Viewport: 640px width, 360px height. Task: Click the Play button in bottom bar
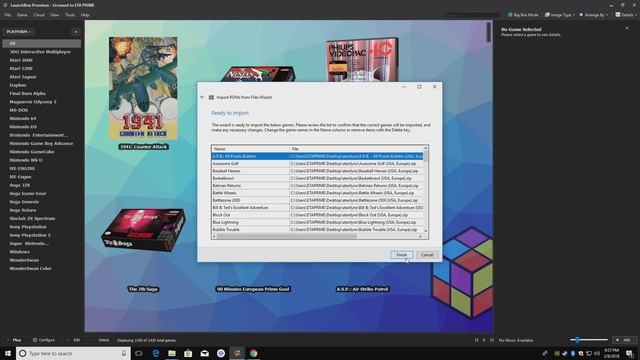pos(14,340)
